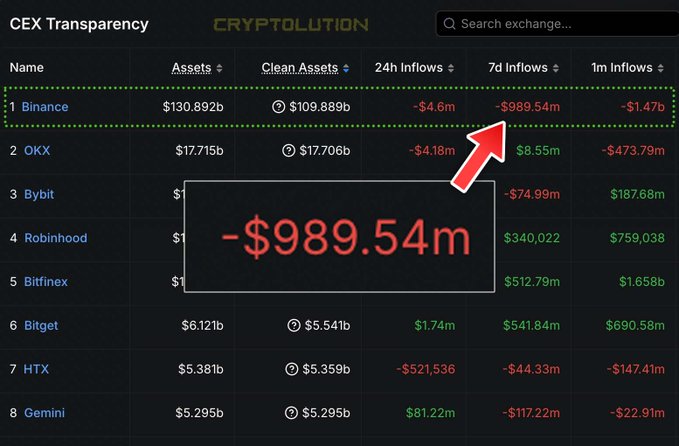Click the help icon beside Gemini clean assets
The height and width of the screenshot is (446, 679).
[x=294, y=413]
